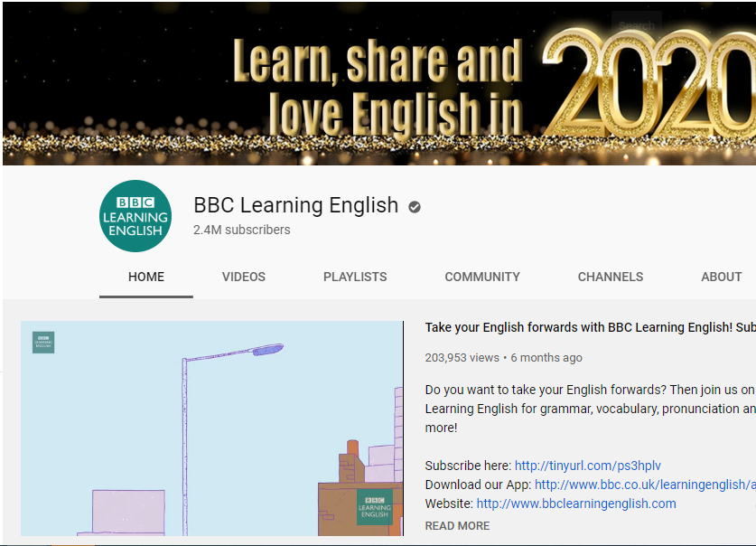This screenshot has height=546, width=756.
Task: Select the CHANNELS tab
Action: click(611, 277)
